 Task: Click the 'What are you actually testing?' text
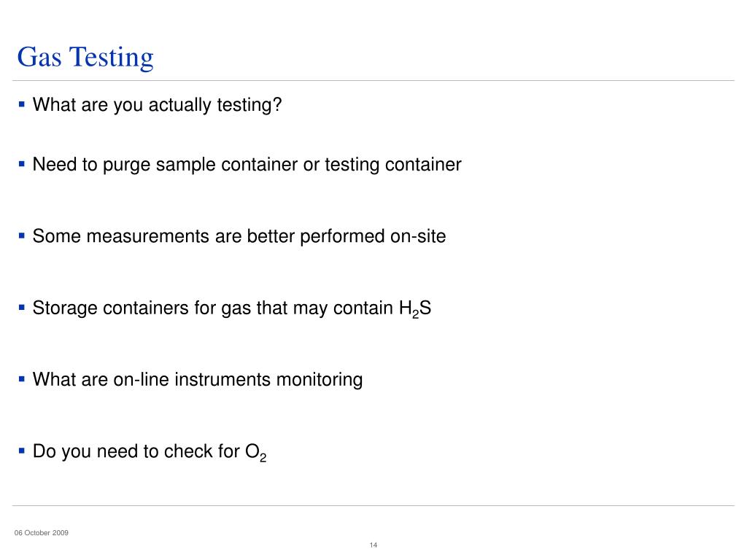pos(158,105)
